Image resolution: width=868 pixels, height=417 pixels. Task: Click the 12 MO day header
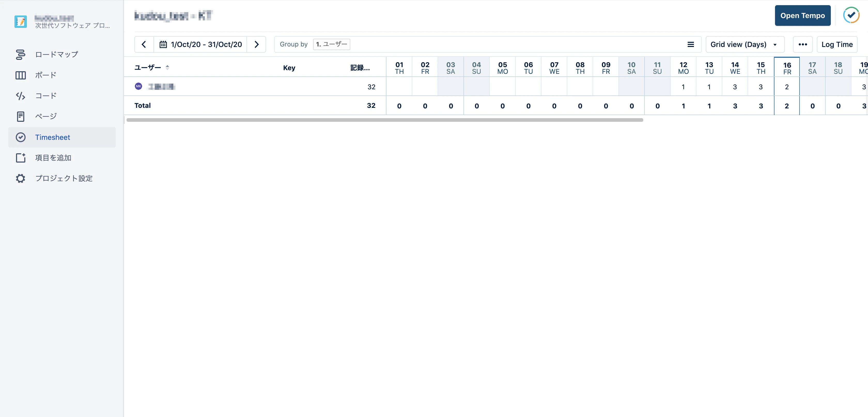click(x=683, y=68)
